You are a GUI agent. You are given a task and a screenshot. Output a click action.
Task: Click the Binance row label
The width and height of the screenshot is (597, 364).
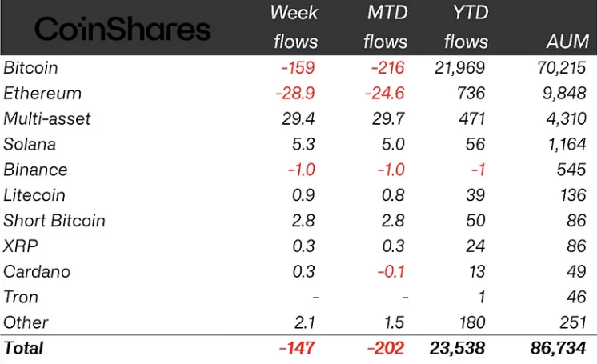pyautogui.click(x=35, y=170)
